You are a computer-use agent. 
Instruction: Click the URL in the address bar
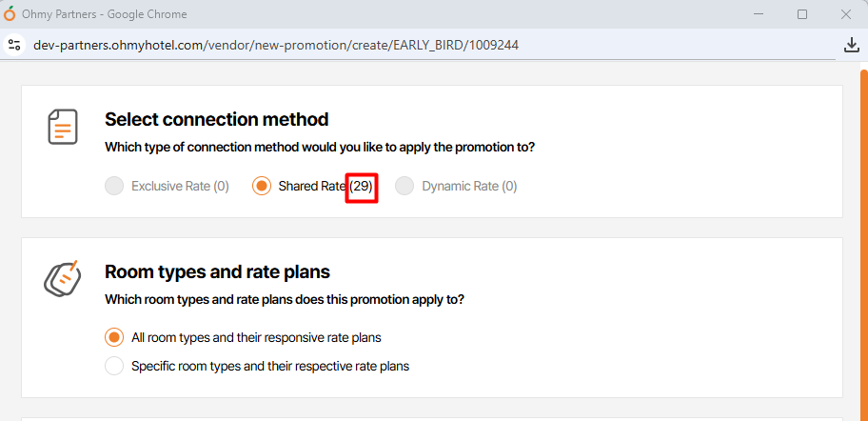[x=276, y=45]
